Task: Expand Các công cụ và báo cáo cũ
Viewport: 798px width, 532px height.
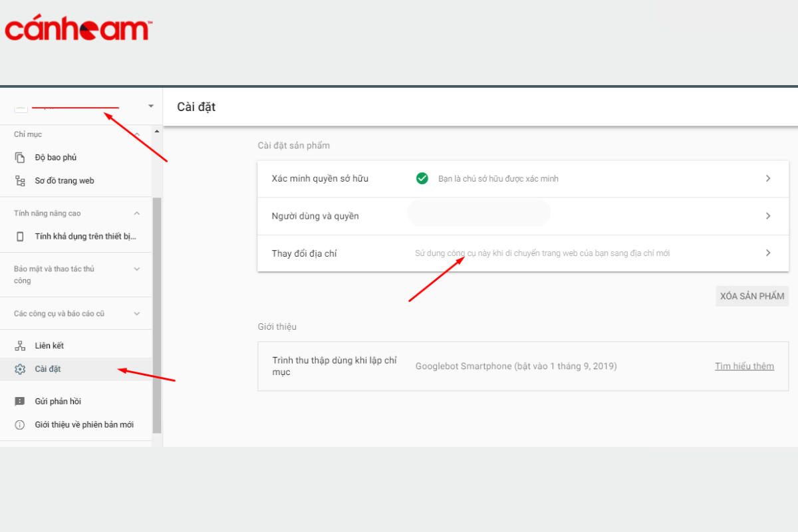Action: click(x=137, y=314)
